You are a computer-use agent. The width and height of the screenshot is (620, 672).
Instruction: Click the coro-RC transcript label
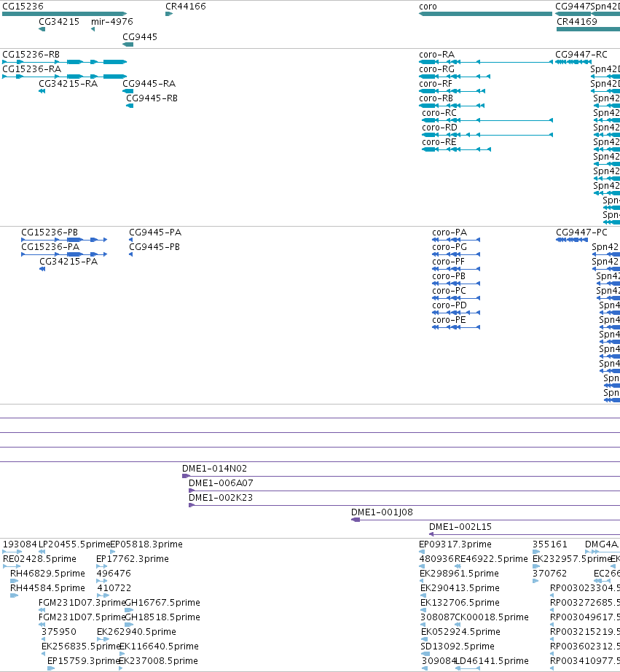coord(439,113)
